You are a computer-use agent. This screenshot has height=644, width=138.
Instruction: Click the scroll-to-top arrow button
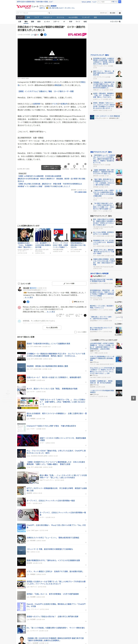[x=133, y=398]
